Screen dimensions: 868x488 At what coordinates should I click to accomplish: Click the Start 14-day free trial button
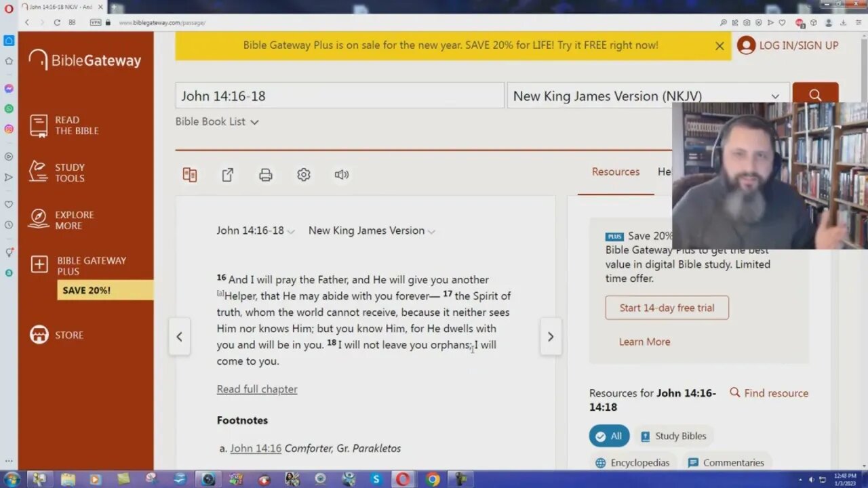tap(667, 308)
